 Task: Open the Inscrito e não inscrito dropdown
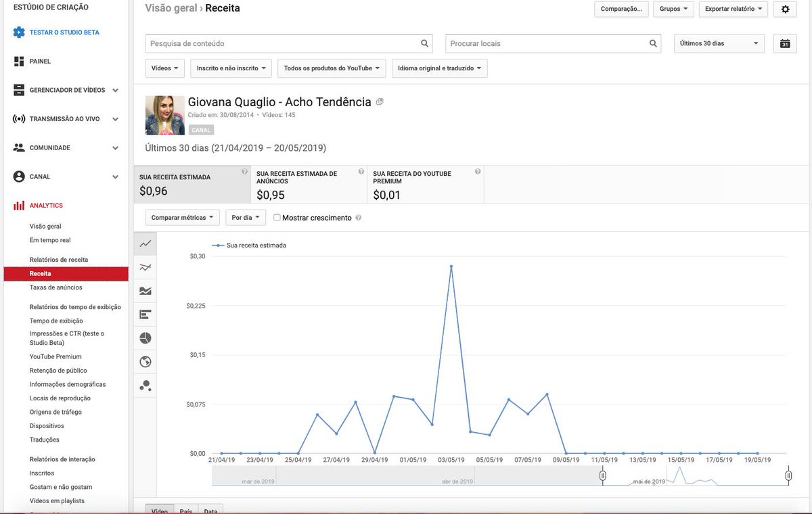231,68
